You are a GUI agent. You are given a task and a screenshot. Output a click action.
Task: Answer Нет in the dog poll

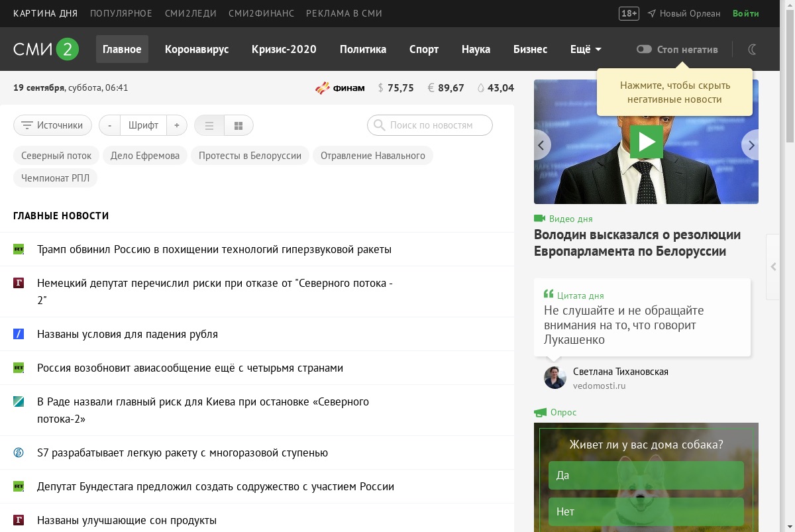pyautogui.click(x=646, y=511)
